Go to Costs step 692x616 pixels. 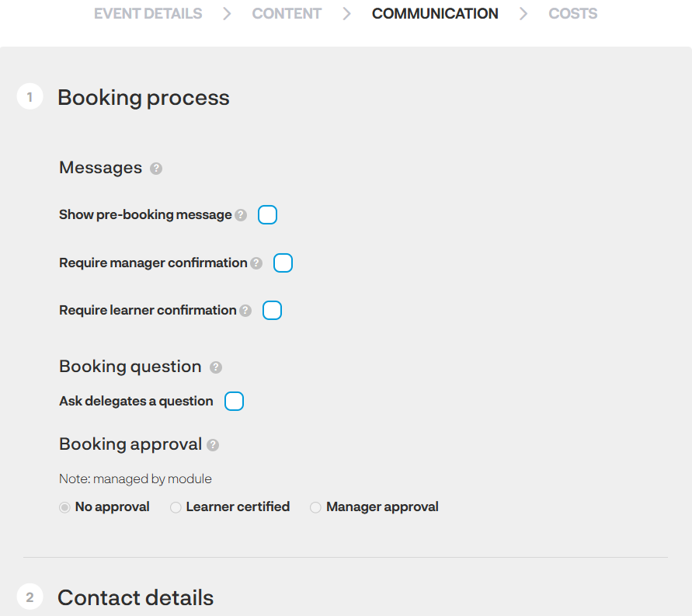[573, 14]
